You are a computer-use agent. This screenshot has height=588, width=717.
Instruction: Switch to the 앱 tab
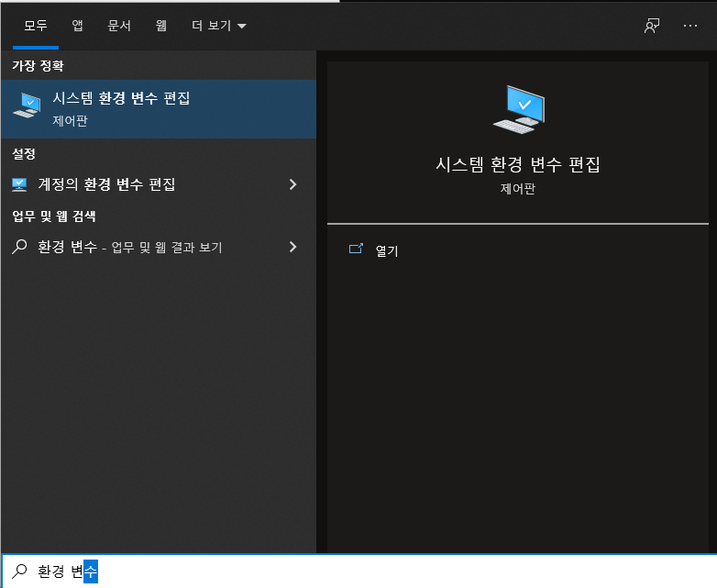(x=77, y=26)
